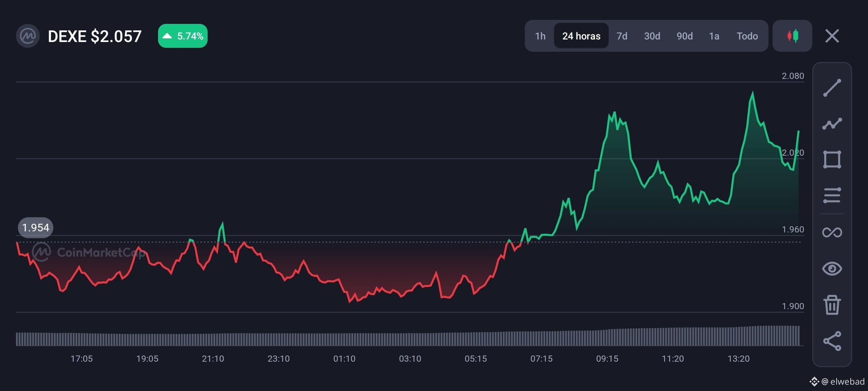The image size is (868, 391).
Task: Click the 11:20 time axis label
Action: [x=673, y=359]
